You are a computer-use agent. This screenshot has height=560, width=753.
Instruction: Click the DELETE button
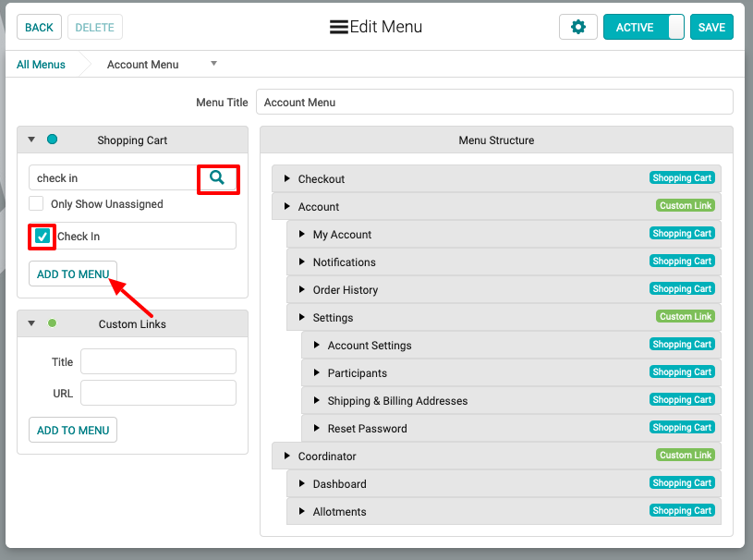click(x=94, y=27)
